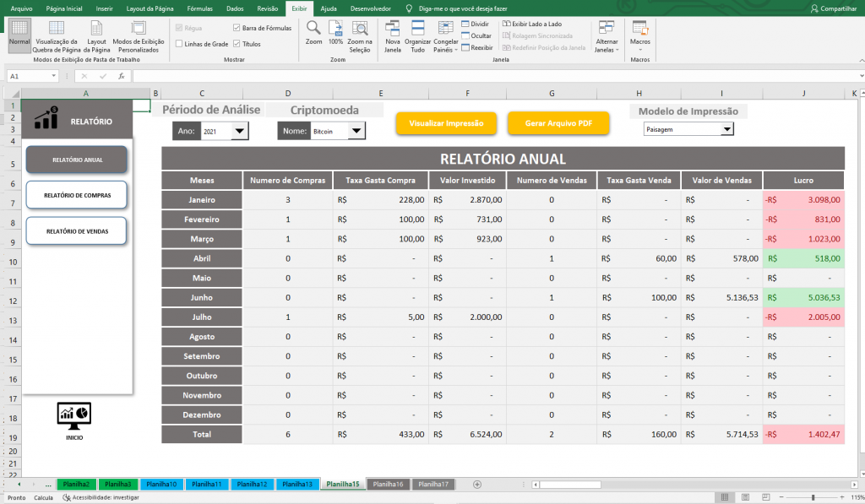Switch to the Fórmulas ribbon tab

coord(199,8)
